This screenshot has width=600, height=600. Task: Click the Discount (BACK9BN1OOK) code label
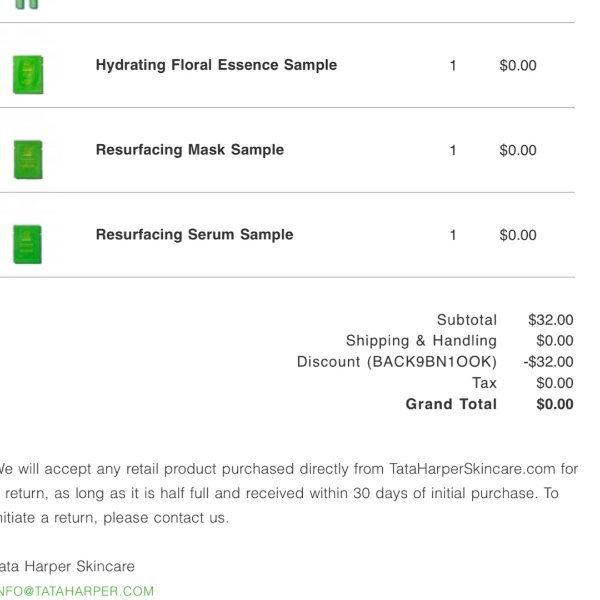tap(397, 362)
